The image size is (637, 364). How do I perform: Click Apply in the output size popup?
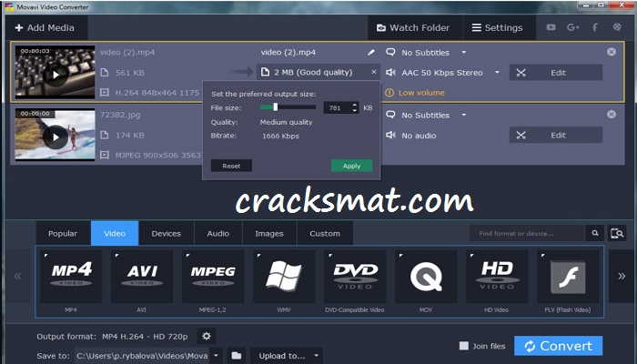352,166
